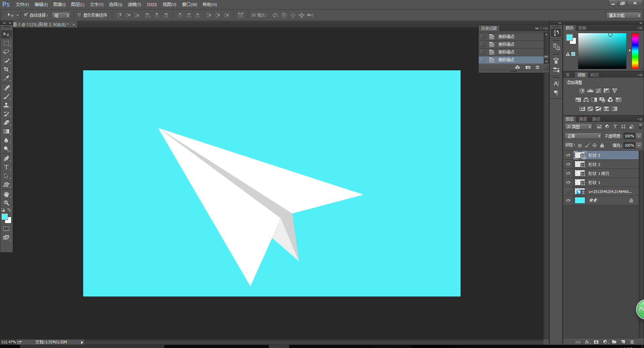Viewport: 644px width, 348px height.
Task: Select the Hand tool
Action: (6, 194)
